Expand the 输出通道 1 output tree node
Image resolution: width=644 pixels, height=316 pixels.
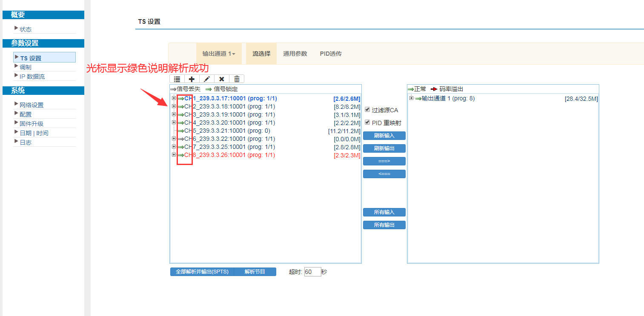411,98
